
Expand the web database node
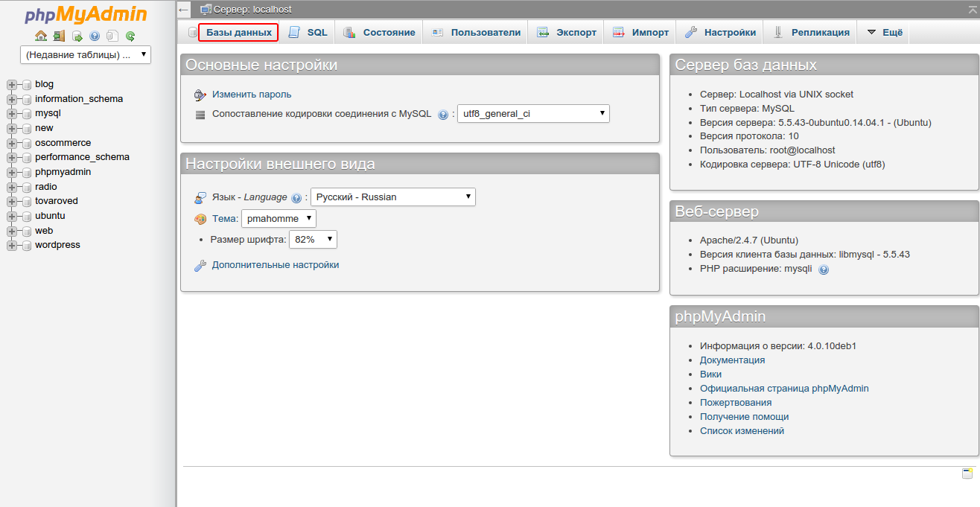(12, 231)
